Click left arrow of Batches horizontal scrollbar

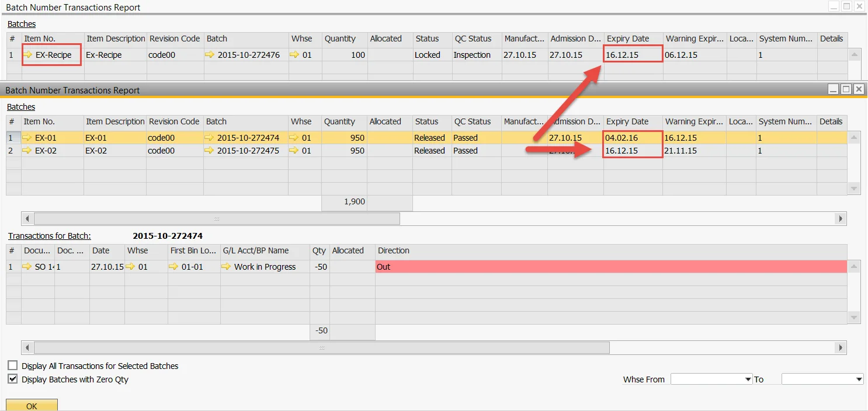pos(27,219)
